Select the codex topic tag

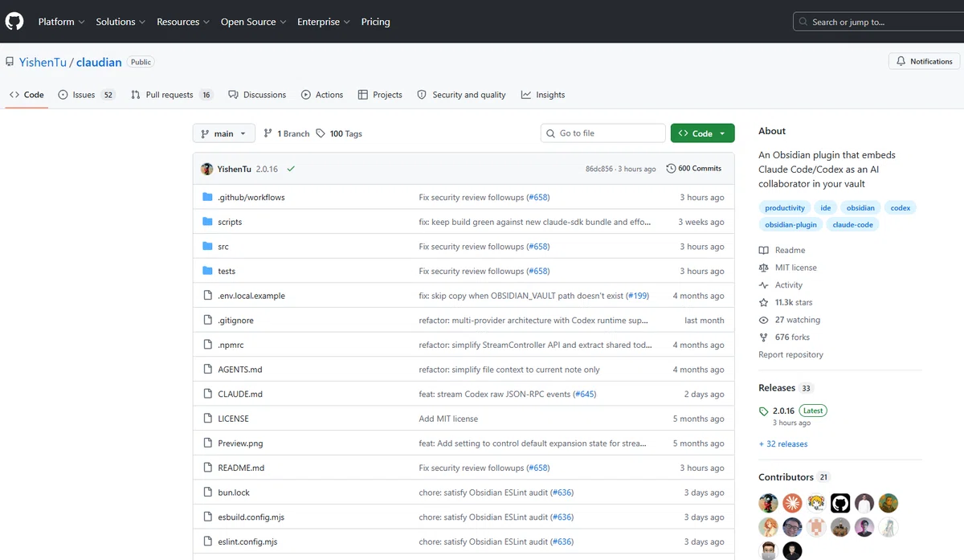(901, 208)
